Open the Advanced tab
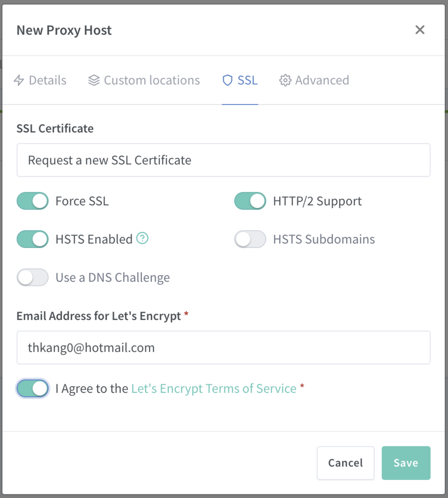Image resolution: width=448 pixels, height=498 pixels. pyautogui.click(x=314, y=80)
